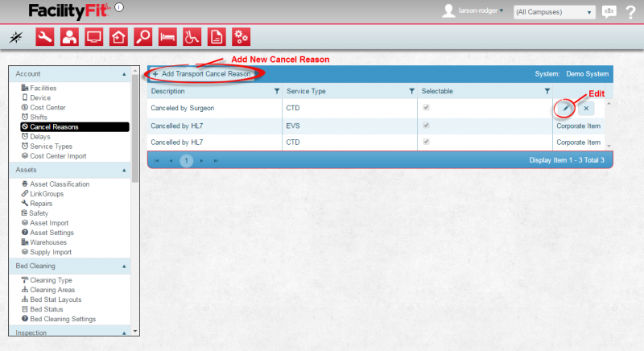644x351 pixels.
Task: Filter the Selectable column
Action: 547,91
